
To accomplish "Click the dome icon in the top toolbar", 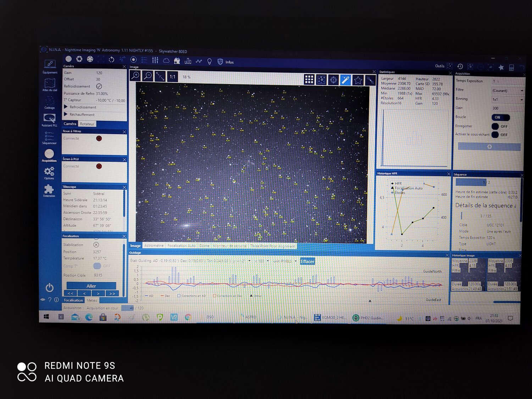I will [177, 61].
